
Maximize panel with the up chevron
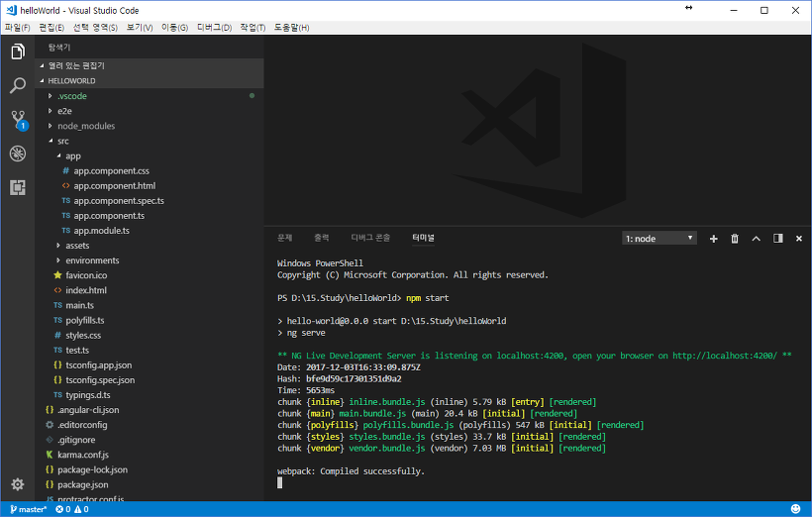[757, 239]
